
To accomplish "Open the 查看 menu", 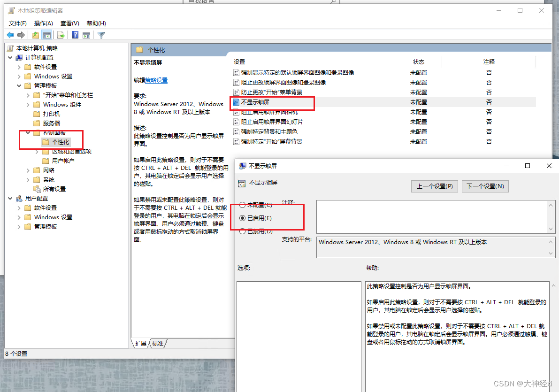I will (69, 23).
